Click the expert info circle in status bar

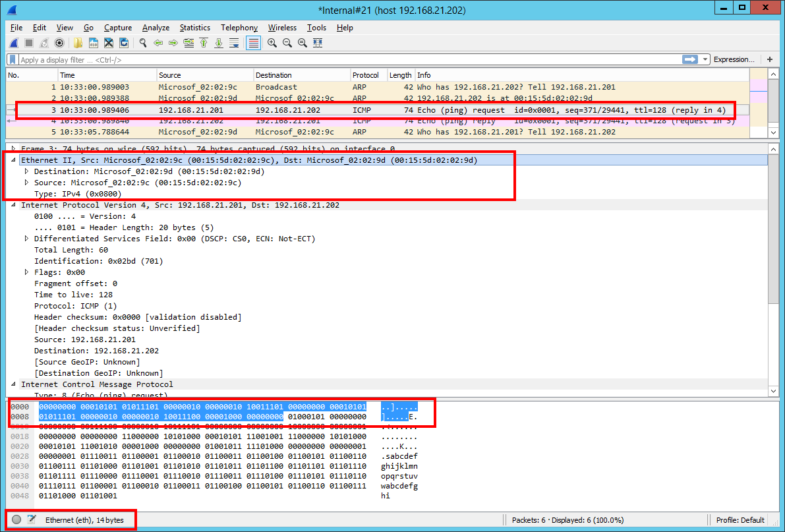point(16,519)
